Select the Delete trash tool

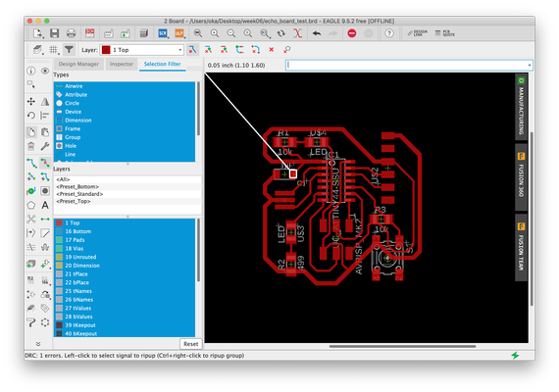[x=31, y=146]
